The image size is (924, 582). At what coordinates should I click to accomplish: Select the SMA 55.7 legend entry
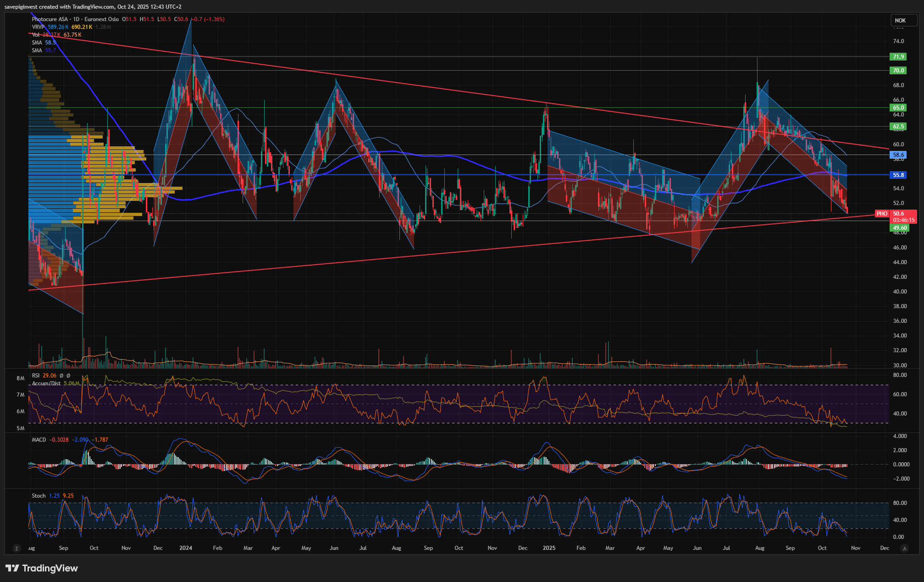point(37,50)
